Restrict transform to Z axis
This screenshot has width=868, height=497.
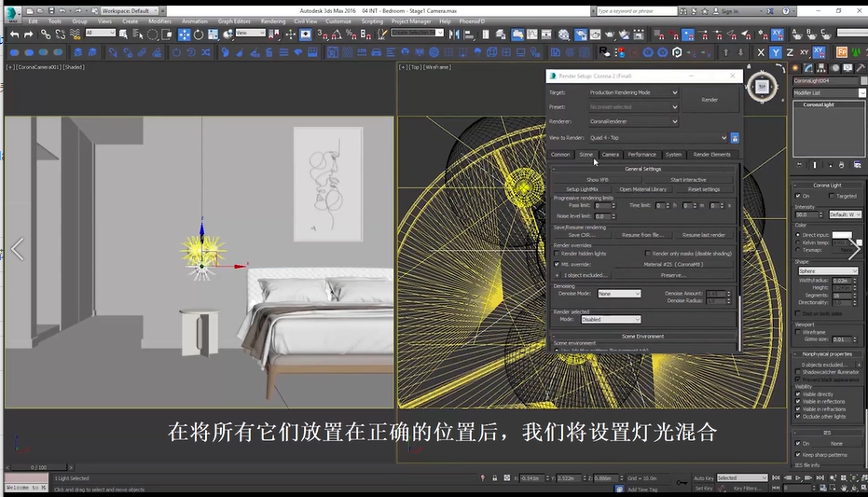(790, 52)
